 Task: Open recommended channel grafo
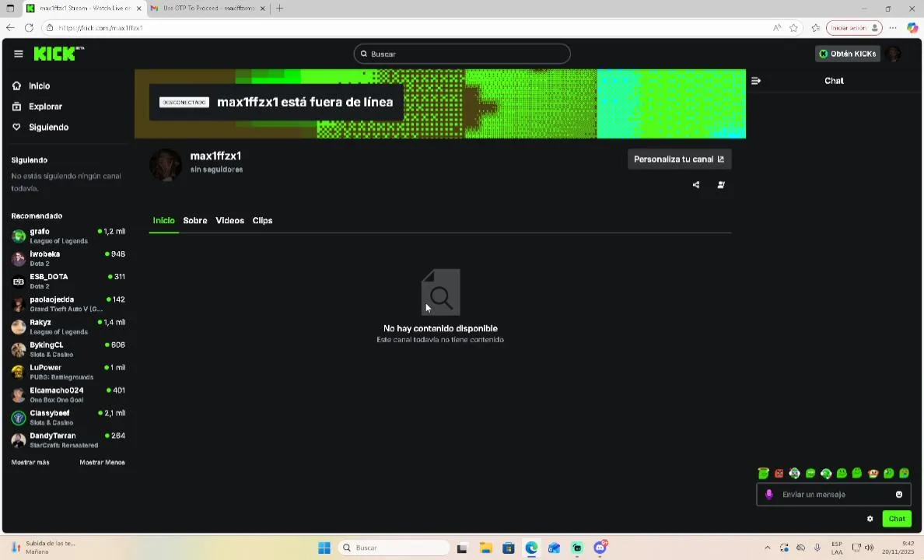(68, 236)
